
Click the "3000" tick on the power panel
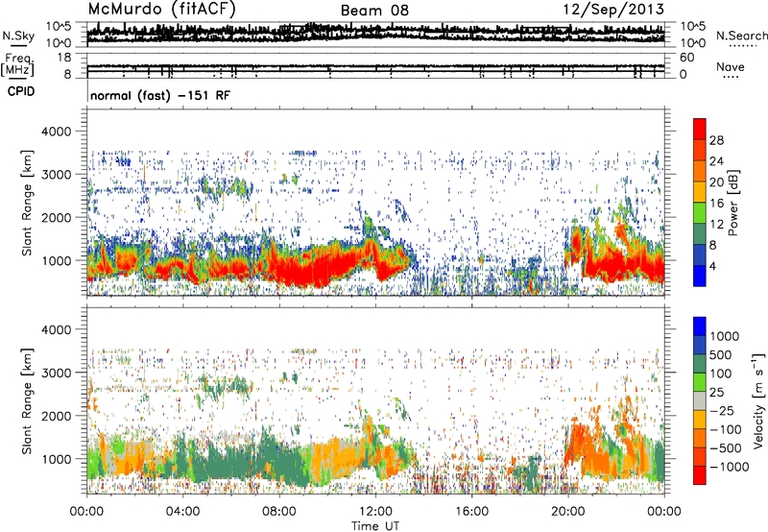56,175
